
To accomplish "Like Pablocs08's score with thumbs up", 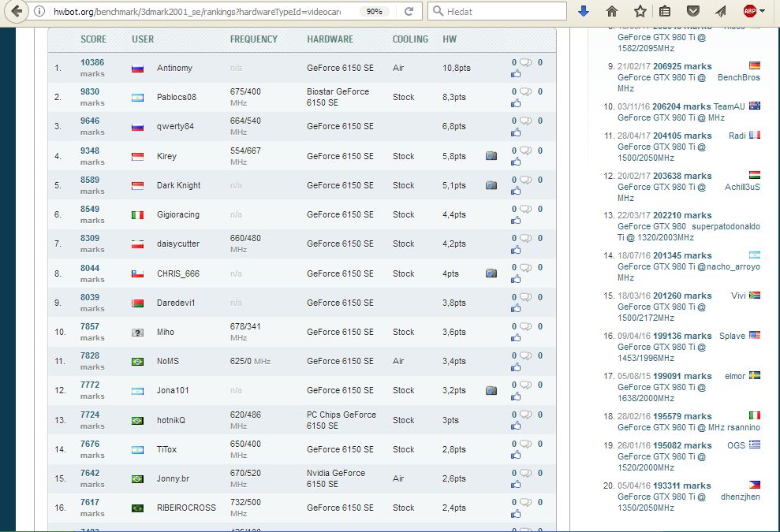I will point(516,102).
